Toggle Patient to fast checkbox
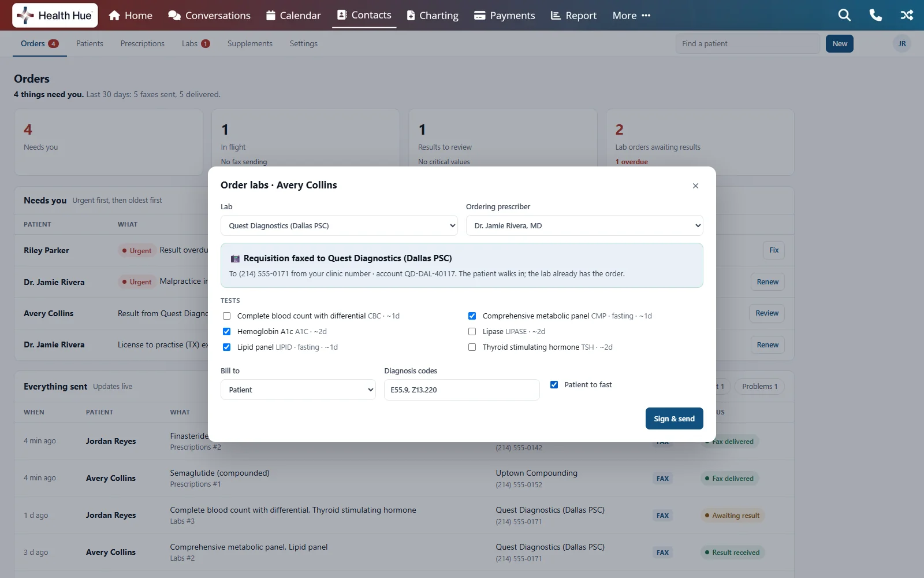 click(x=554, y=385)
